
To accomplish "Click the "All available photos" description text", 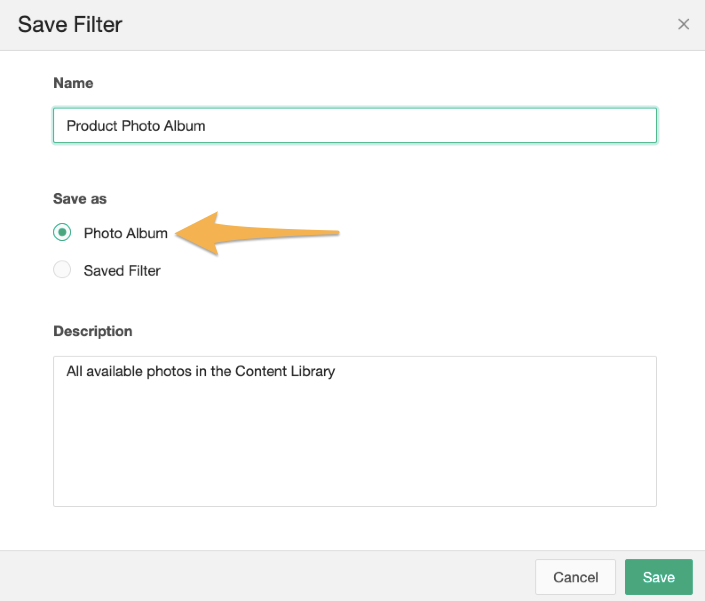I will pyautogui.click(x=201, y=371).
